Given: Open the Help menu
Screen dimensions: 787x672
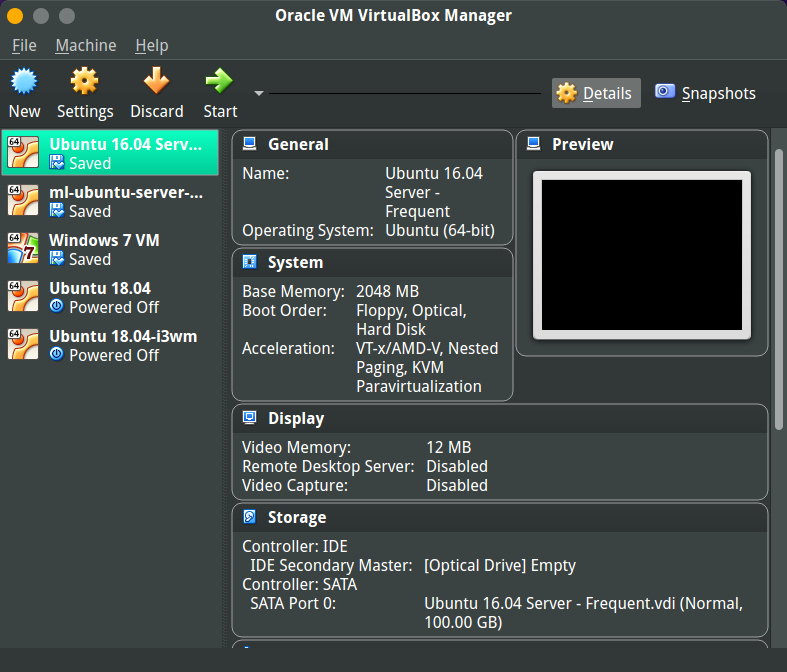Looking at the screenshot, I should click(x=152, y=46).
